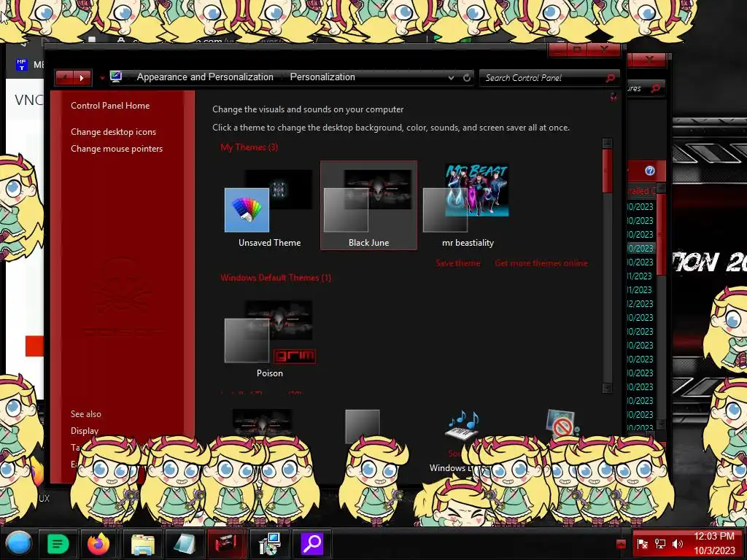Click the Control Panel search magnifier icon
This screenshot has width=747, height=560.
(611, 77)
